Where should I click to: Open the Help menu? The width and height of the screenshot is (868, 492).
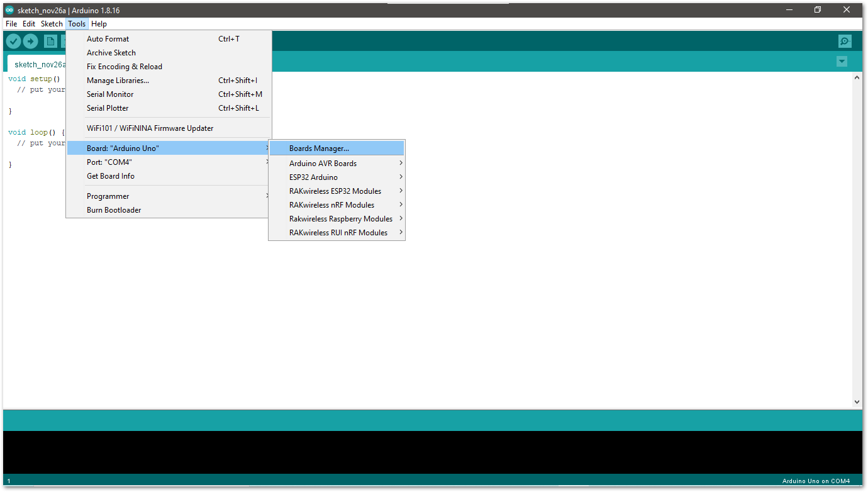point(99,24)
